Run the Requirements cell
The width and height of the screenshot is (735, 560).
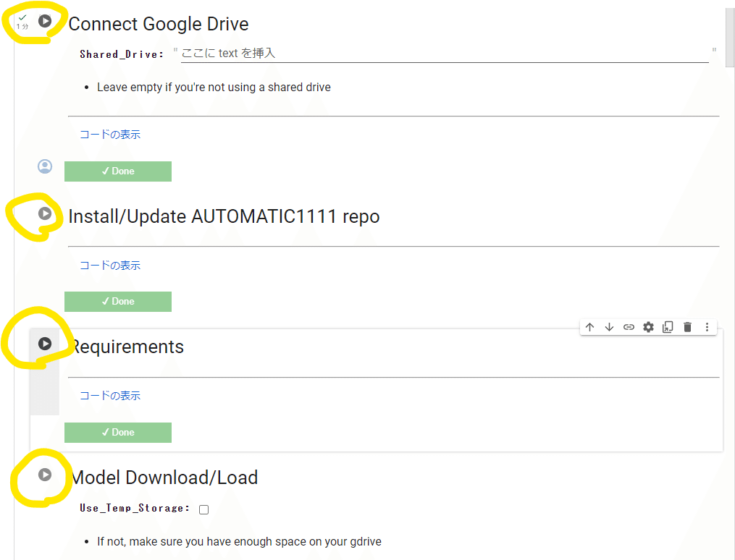click(44, 344)
